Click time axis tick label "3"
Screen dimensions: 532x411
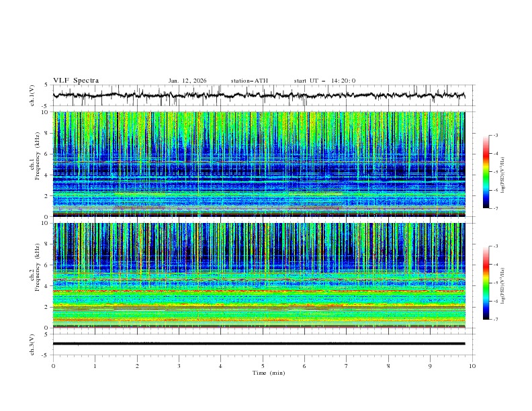179,366
